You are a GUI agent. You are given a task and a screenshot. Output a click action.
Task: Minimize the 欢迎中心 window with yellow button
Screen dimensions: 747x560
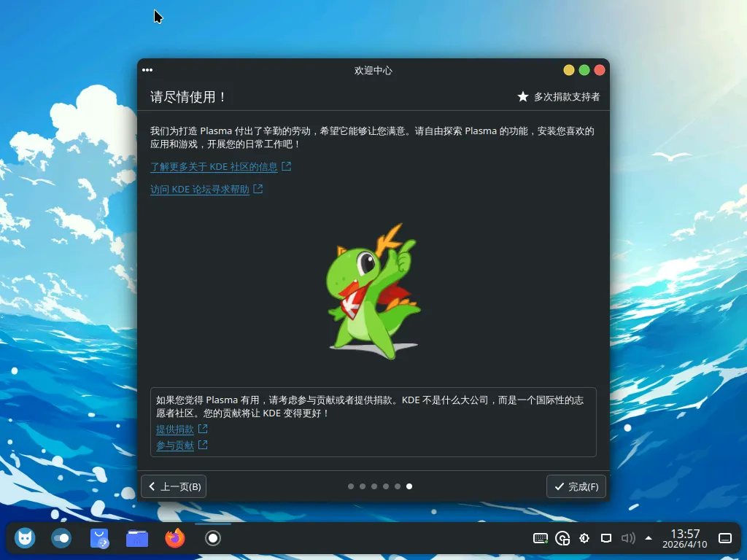pyautogui.click(x=569, y=70)
